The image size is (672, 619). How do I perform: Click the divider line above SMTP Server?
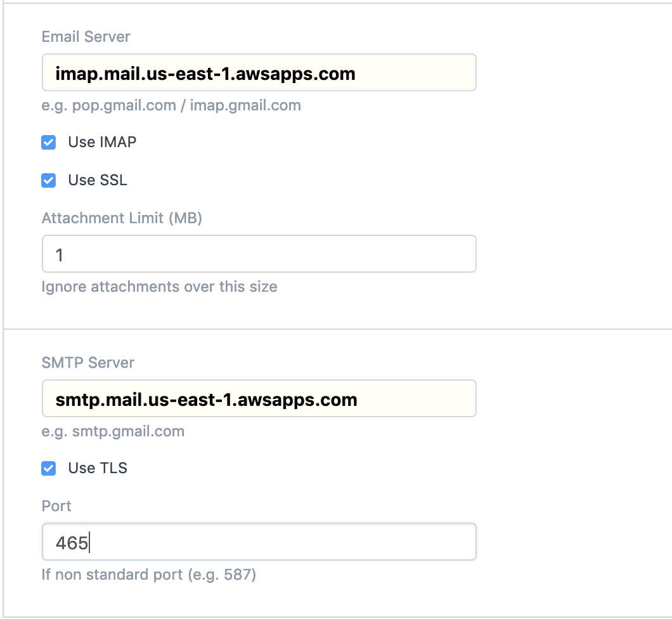(337, 329)
